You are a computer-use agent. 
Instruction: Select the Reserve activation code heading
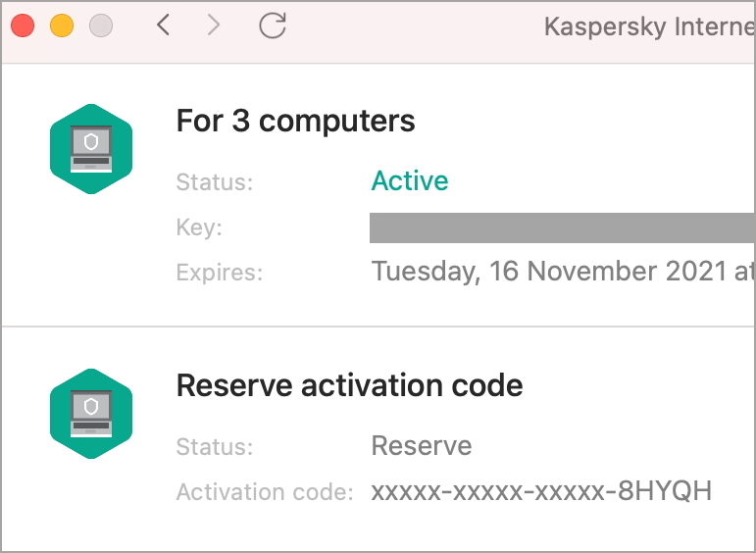(x=349, y=385)
